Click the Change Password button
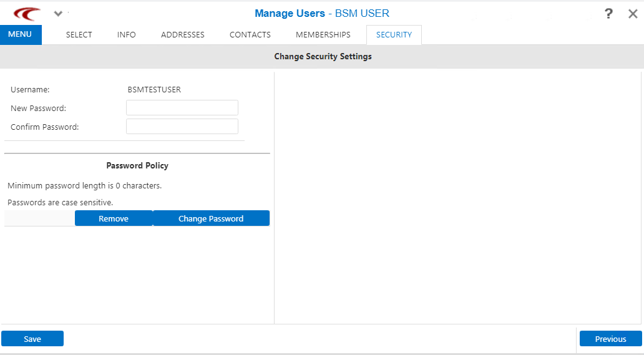The image size is (644, 355). 211,218
